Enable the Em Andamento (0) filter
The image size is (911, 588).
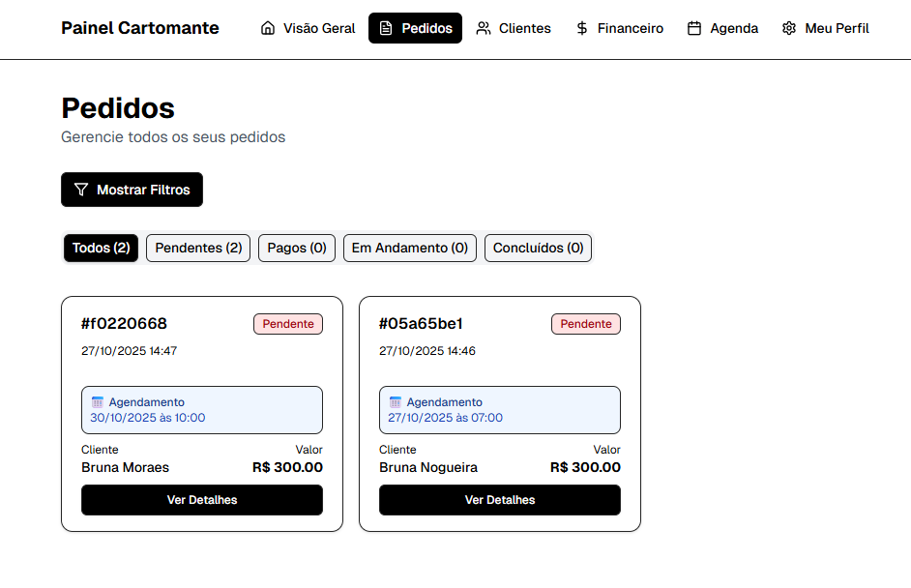tap(409, 248)
